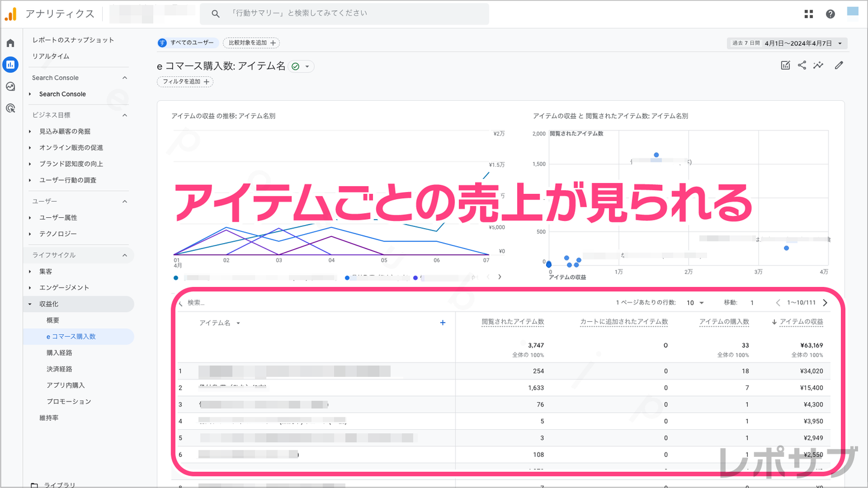868x488 pixels.
Task: Open the rows per page dropdown
Action: coord(695,303)
